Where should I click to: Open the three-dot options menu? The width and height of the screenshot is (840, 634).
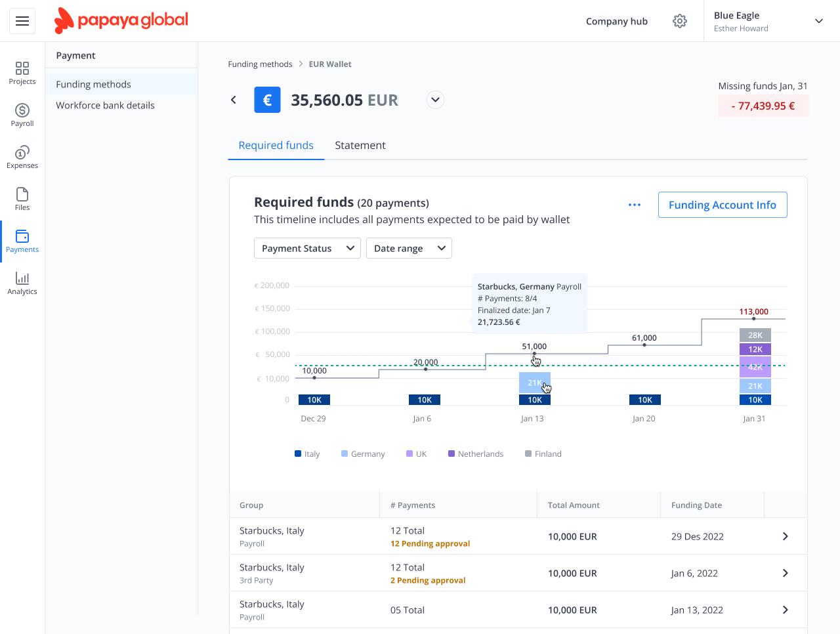tap(634, 205)
